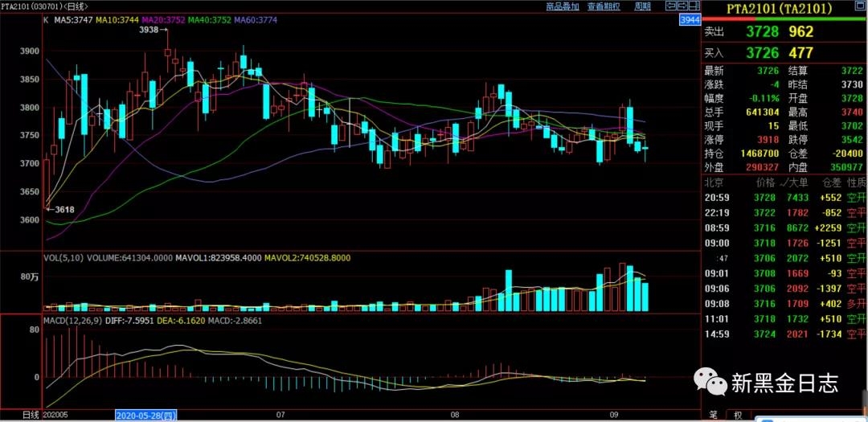Click the 大单 column header
The image size is (868, 422).
click(796, 182)
